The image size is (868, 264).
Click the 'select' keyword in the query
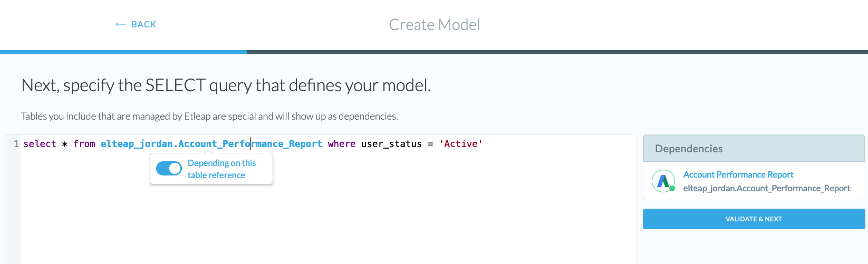coord(40,144)
